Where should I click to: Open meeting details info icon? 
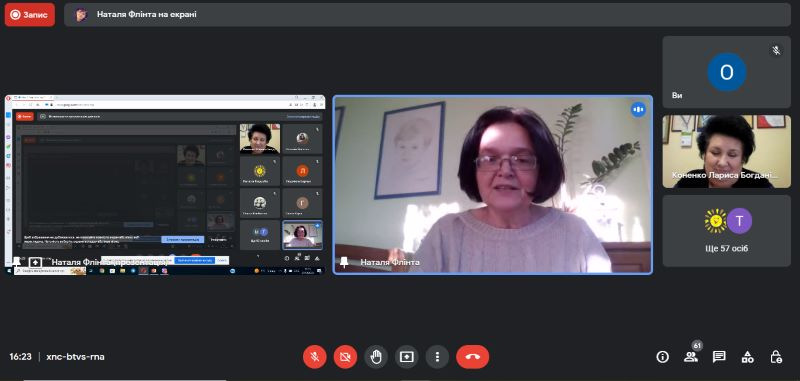[x=662, y=357]
